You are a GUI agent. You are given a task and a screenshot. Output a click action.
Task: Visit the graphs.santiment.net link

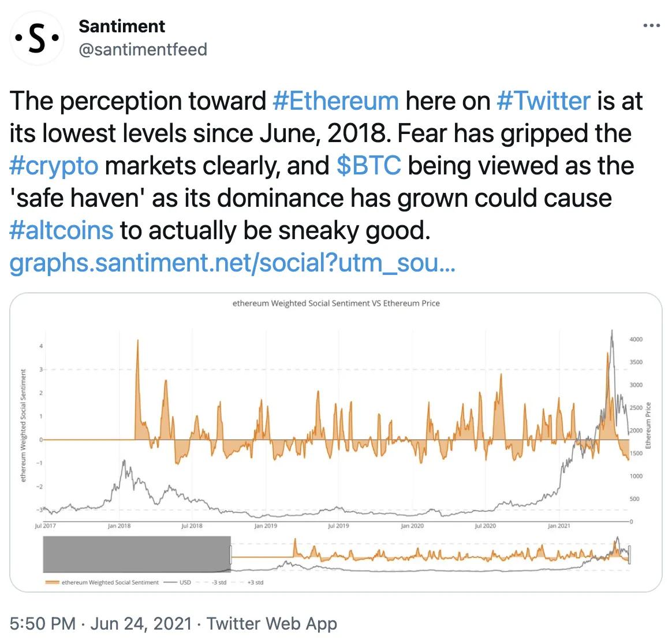[233, 263]
